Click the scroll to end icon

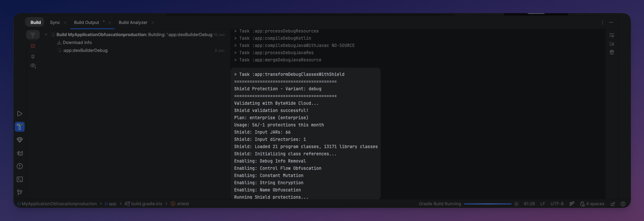tap(612, 44)
